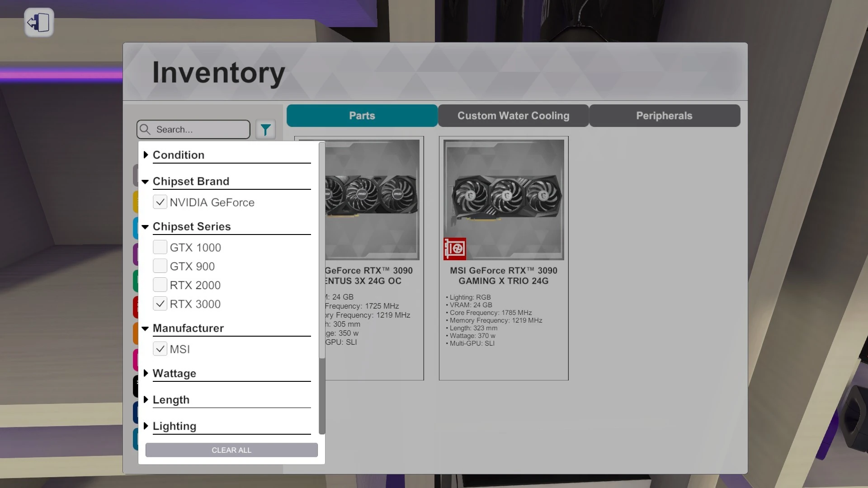Select the red category tab on left edge
868x488 pixels.
[135, 307]
